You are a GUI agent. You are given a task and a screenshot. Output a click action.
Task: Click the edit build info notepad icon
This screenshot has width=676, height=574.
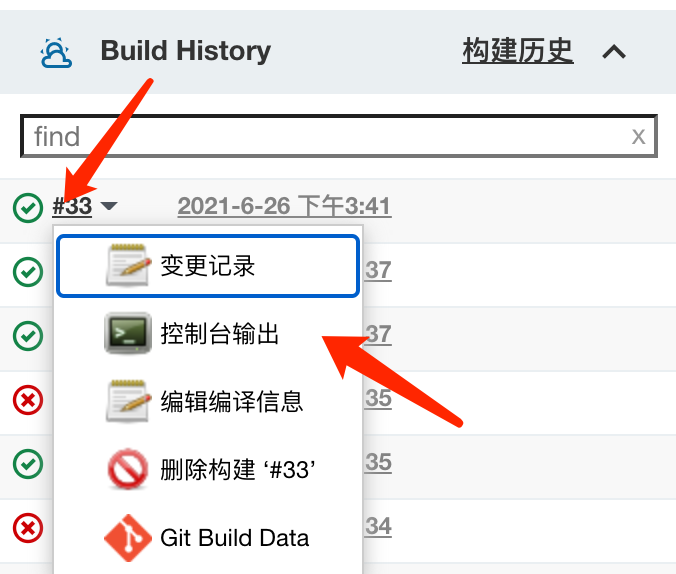pos(128,401)
